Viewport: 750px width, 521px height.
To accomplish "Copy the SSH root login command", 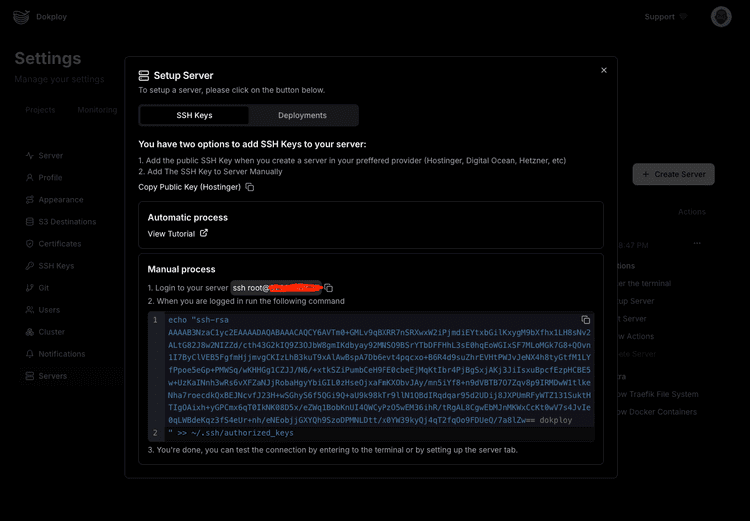I will coord(328,288).
